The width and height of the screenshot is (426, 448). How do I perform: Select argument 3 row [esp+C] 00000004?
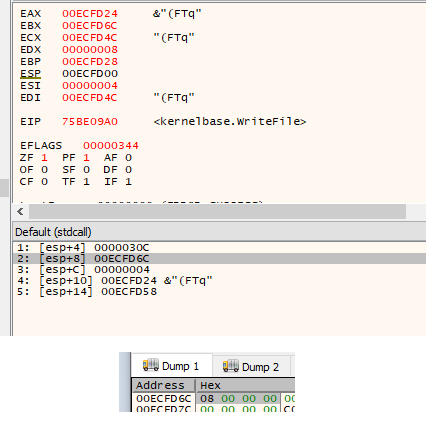(x=219, y=270)
